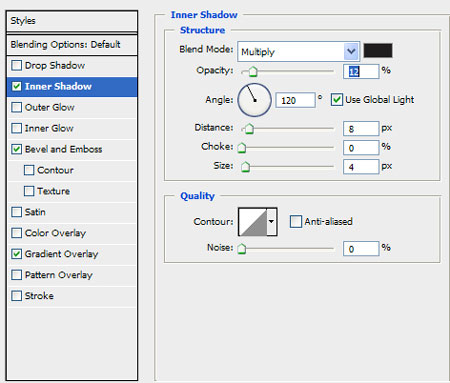Open Bevel and Emboss settings
Image resolution: width=450 pixels, height=383 pixels.
click(x=63, y=149)
